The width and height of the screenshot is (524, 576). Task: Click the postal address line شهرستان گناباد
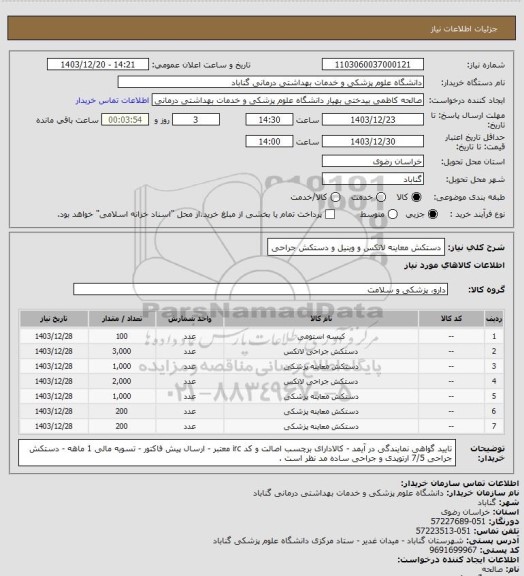pos(338,541)
